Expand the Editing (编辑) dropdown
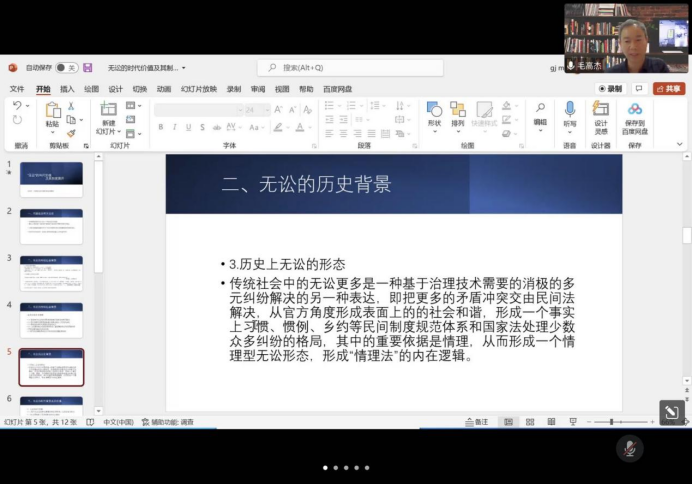The image size is (693, 484). tap(540, 116)
